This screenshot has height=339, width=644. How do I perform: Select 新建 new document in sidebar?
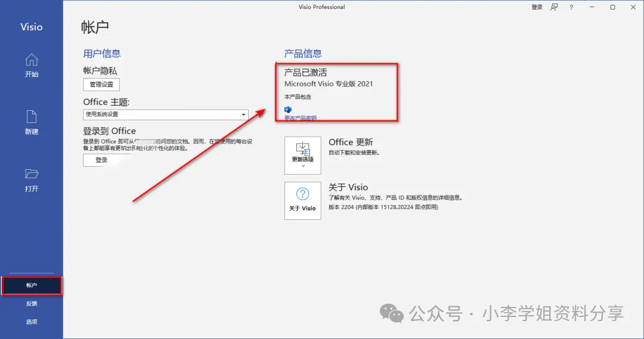click(32, 123)
